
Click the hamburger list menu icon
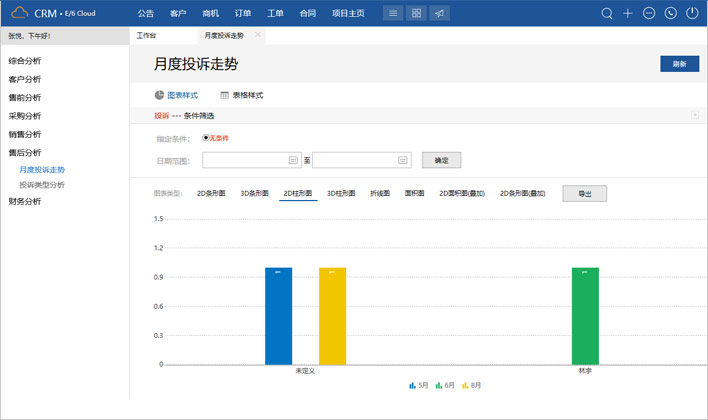pos(394,14)
